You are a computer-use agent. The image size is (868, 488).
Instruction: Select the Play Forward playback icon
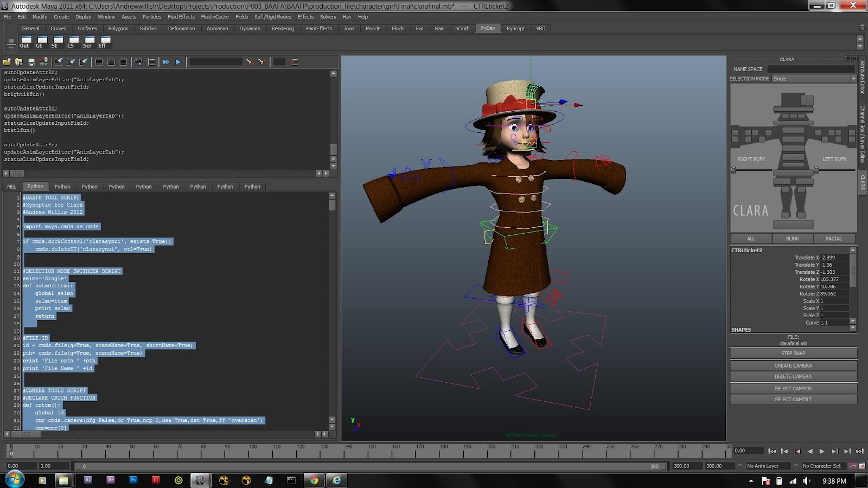pyautogui.click(x=822, y=451)
